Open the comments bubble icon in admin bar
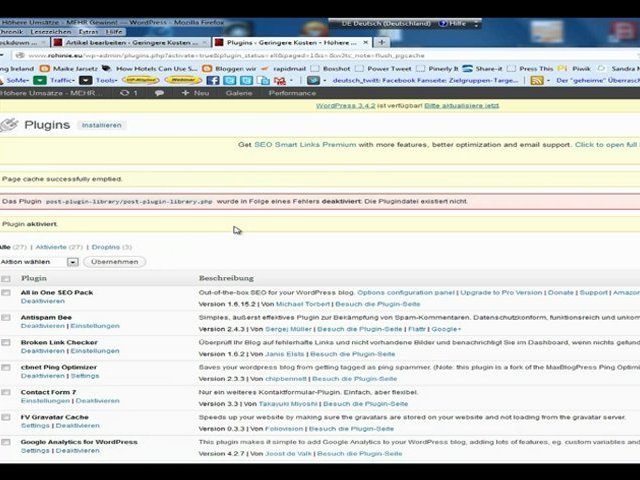The image size is (640, 480). tap(159, 93)
